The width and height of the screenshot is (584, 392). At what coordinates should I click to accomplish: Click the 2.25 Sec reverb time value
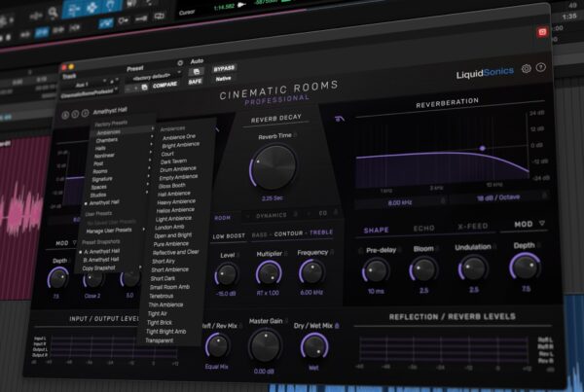click(x=273, y=198)
